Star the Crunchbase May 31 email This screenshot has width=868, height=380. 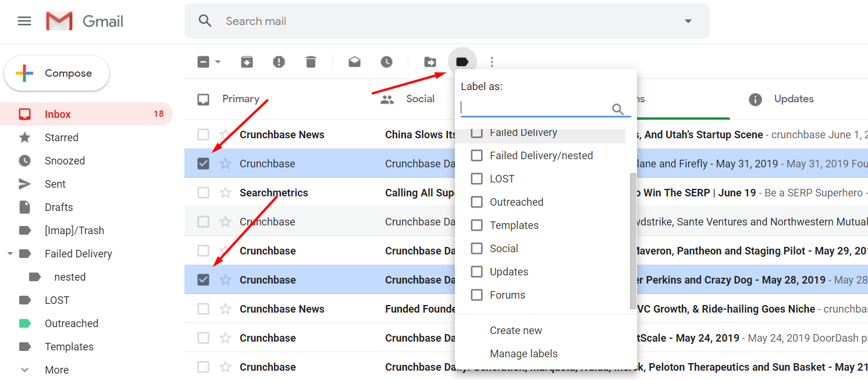[225, 164]
